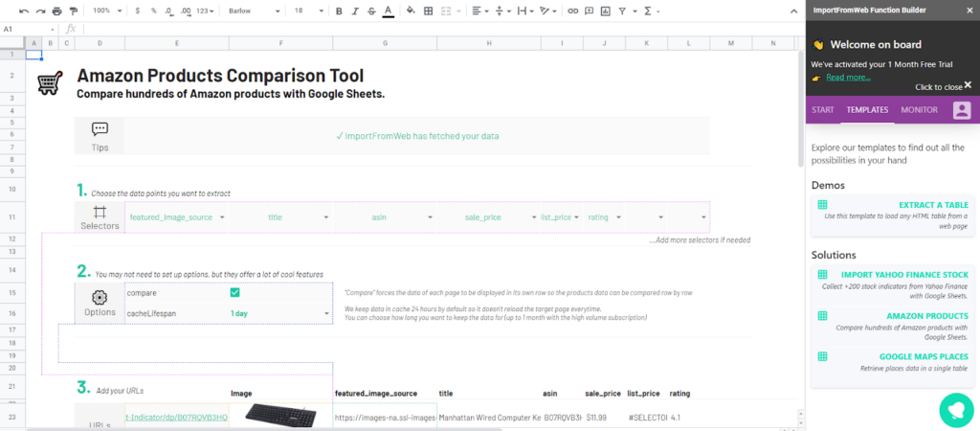Image resolution: width=980 pixels, height=431 pixels.
Task: Open the Barlow font family dropdown
Action: (255, 11)
